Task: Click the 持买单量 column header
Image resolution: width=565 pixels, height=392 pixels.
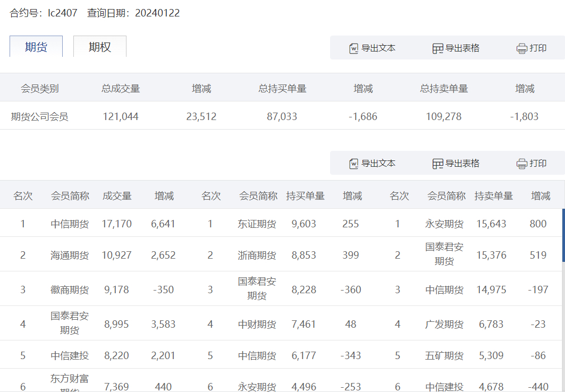Action: [305, 196]
